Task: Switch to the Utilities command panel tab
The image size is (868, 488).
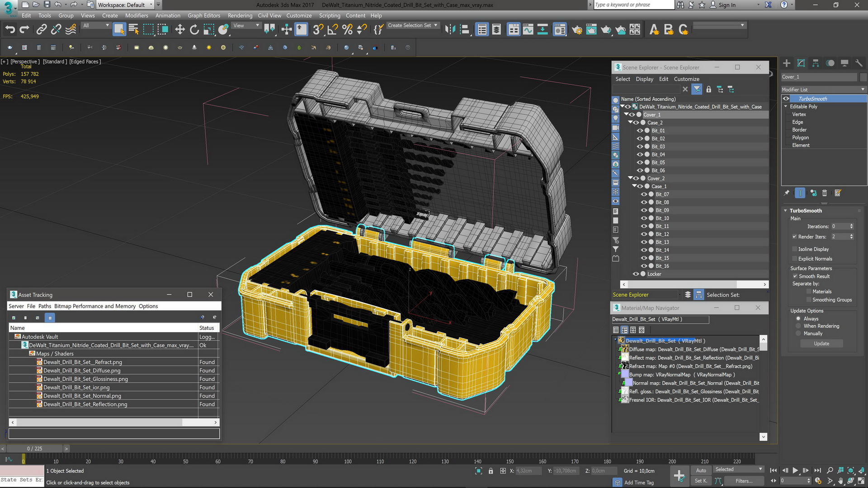Action: coord(859,63)
